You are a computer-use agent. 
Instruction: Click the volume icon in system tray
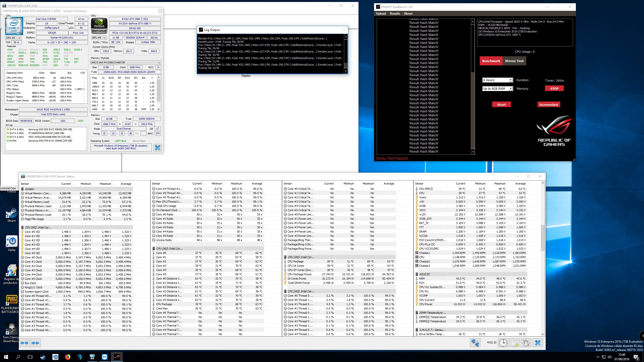(610, 357)
